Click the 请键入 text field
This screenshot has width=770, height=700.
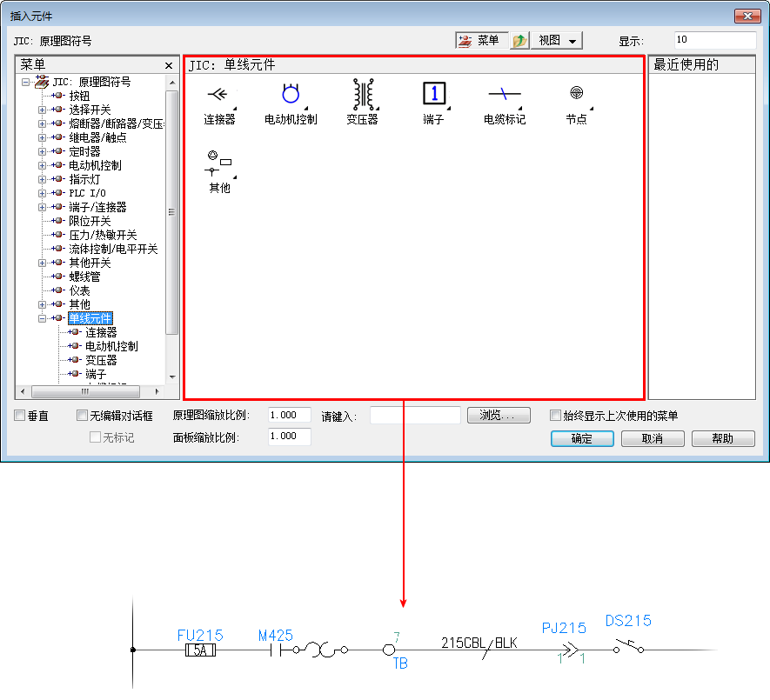tap(415, 416)
